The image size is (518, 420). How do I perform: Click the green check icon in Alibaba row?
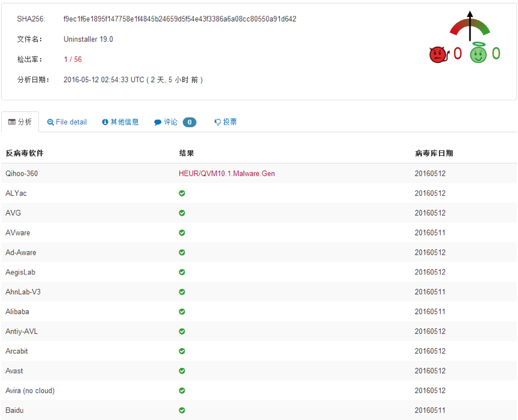coord(182,312)
